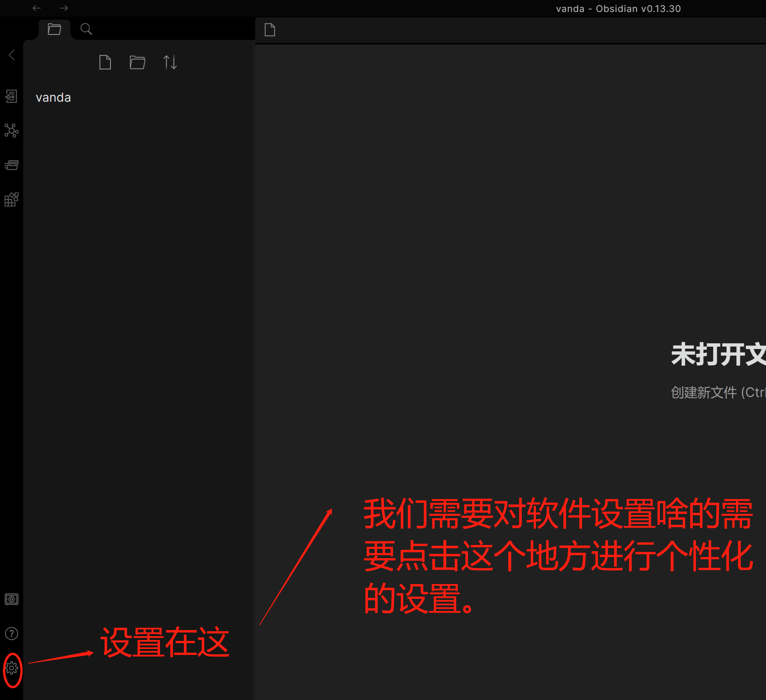Click the falling blocks importer ribbon icon
Viewport: 766px width, 700px height.
coord(11,200)
